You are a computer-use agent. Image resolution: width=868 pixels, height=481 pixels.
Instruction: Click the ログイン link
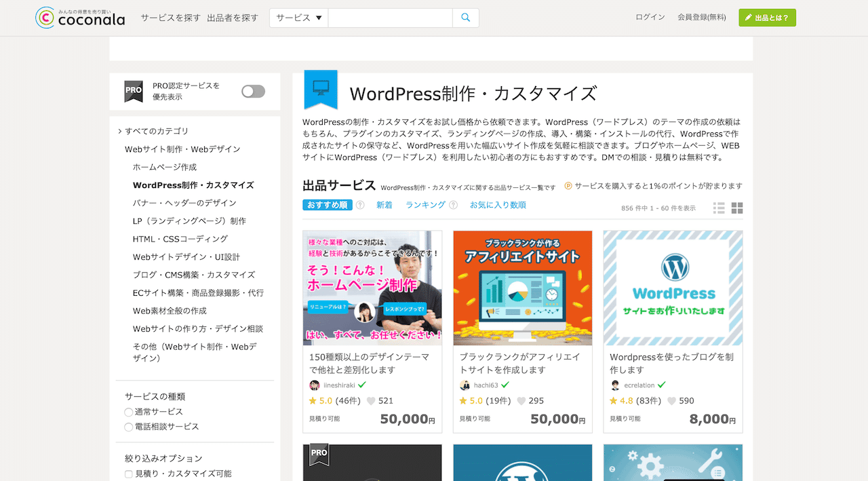pos(650,18)
